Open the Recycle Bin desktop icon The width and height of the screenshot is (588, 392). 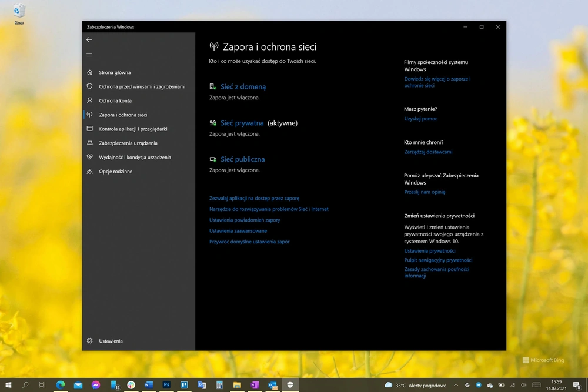(19, 14)
